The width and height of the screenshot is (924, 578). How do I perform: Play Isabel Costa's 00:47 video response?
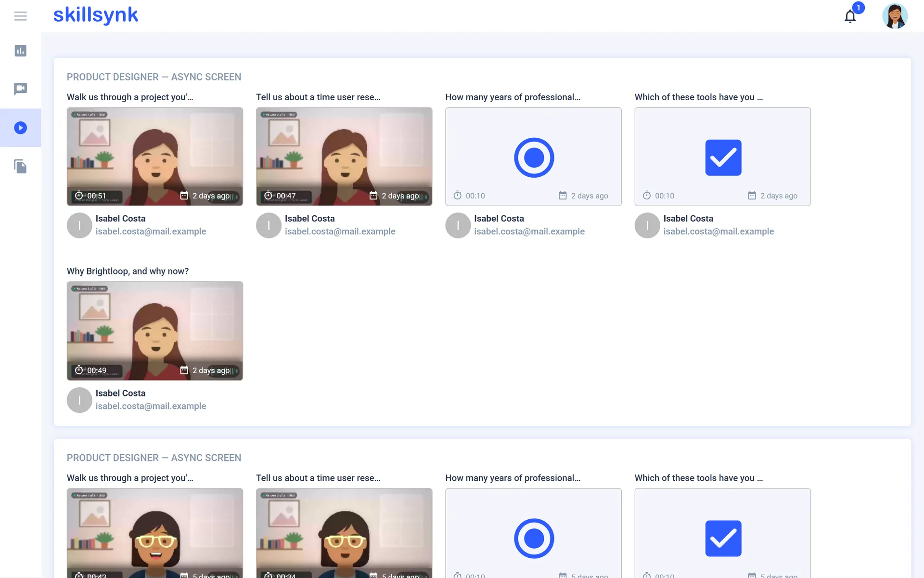click(x=344, y=157)
